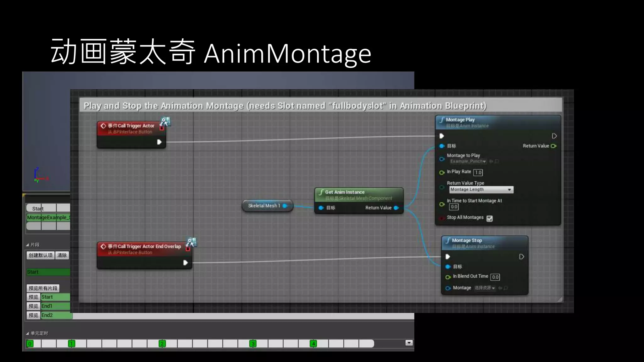
Task: Select the Montage Play node title
Action: [x=460, y=120]
